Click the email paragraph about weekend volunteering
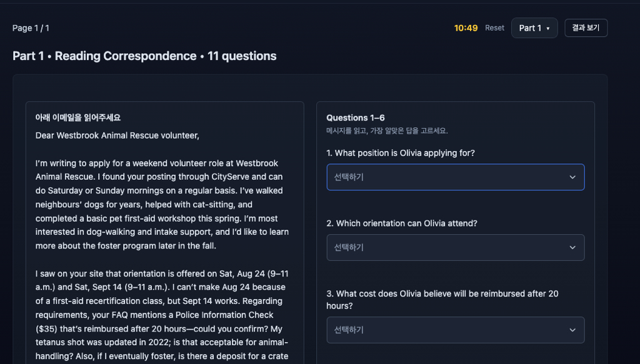The width and height of the screenshot is (640, 364). tap(161, 204)
